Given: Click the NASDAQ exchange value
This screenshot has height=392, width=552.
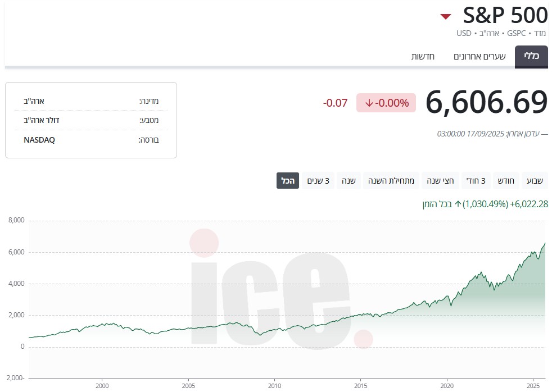Looking at the screenshot, I should [39, 140].
